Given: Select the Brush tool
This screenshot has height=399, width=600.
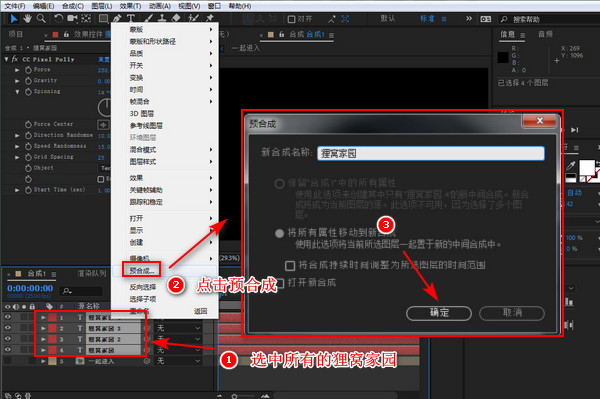Looking at the screenshot, I should point(148,18).
